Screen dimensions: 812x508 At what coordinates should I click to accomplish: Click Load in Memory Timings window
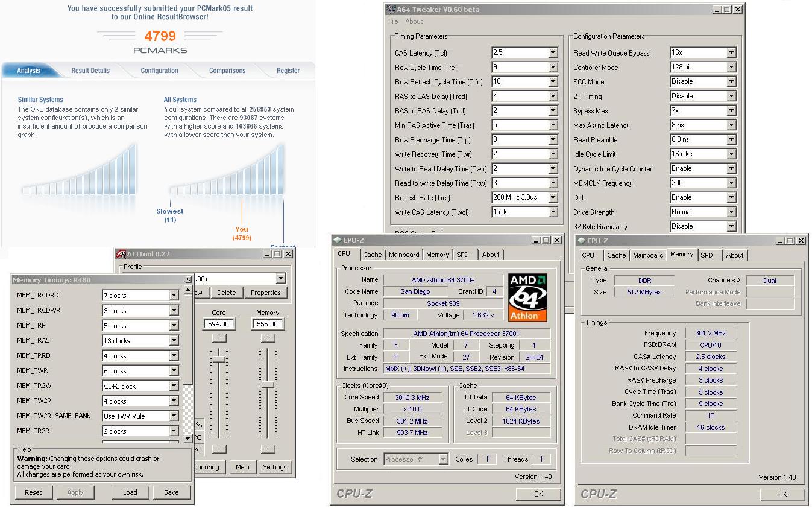click(130, 492)
